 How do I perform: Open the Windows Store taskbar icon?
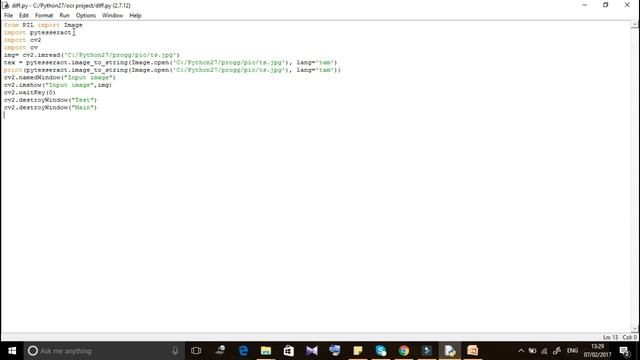[289, 351]
